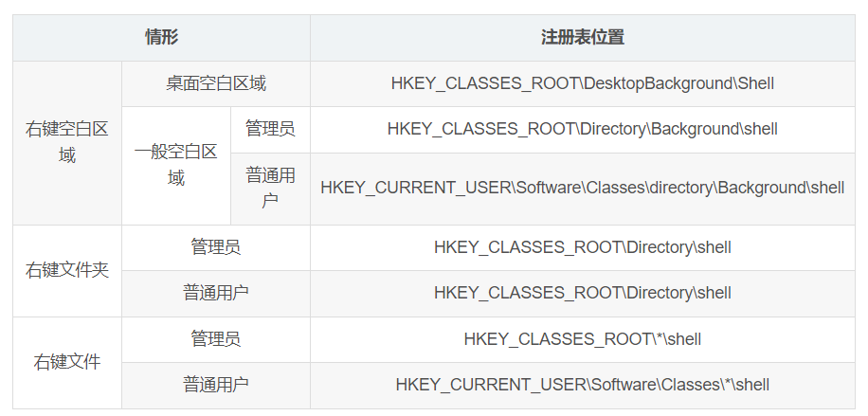
Task: Click the 注册表位置 column header
Action: tap(582, 38)
